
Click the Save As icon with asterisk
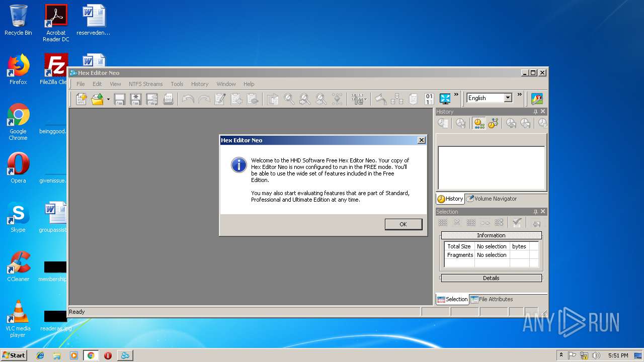[136, 99]
